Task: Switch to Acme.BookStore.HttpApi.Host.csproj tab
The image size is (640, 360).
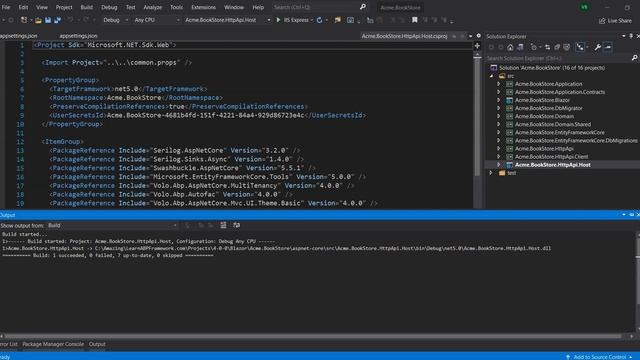Action: [404, 36]
